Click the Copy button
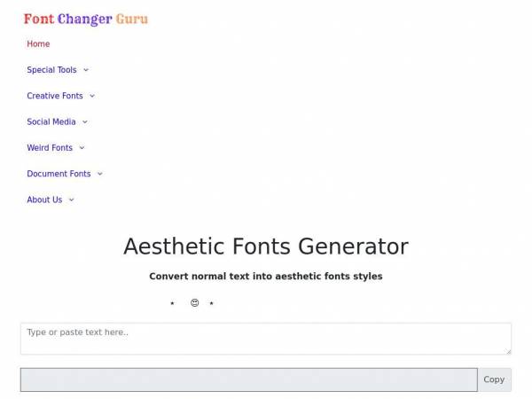Screen dimensions: 532x399 pos(495,379)
